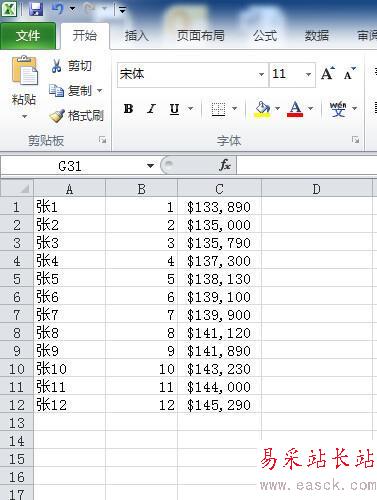
Task: Open the Paste options dropdown arrow
Action: [24, 116]
